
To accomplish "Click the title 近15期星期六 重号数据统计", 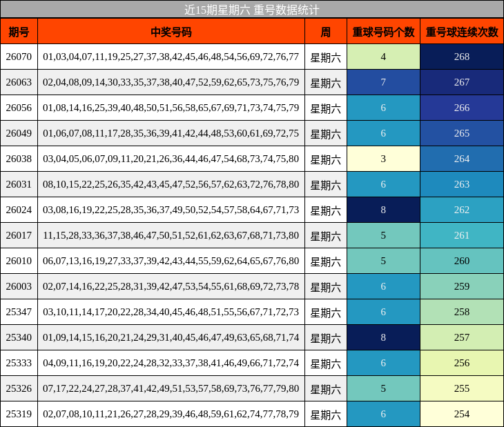I will [x=252, y=10].
